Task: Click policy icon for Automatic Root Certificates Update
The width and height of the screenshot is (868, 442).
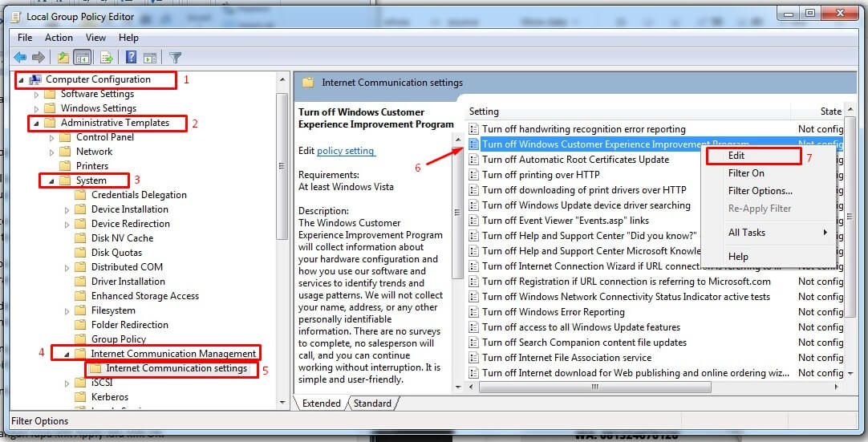Action: point(473,160)
